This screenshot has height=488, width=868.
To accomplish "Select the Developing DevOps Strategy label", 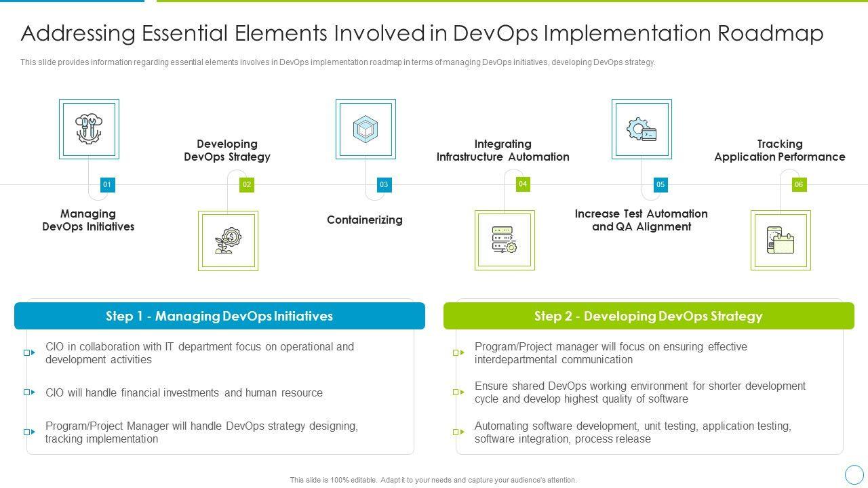I will [227, 150].
